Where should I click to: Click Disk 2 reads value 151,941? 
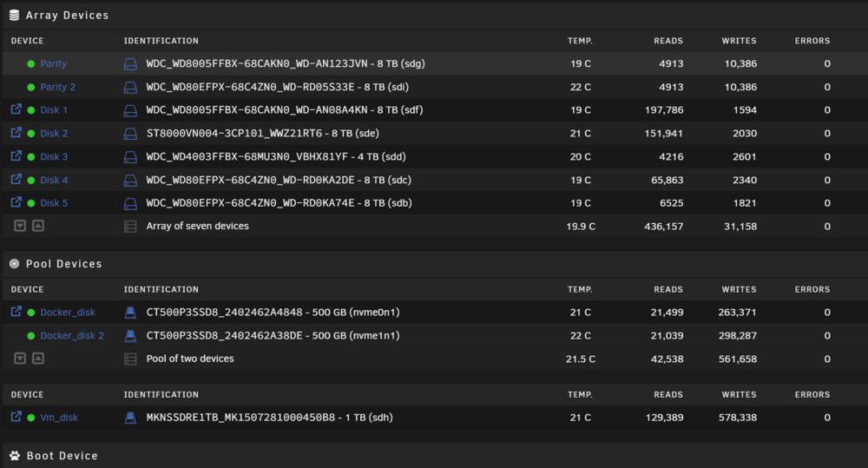pyautogui.click(x=664, y=134)
